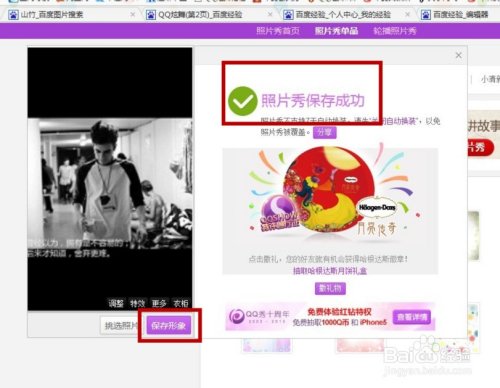Screen dimensions: 500x388
Task: Click 查看详情 on QQ秀十周年 banner
Action: [412, 317]
